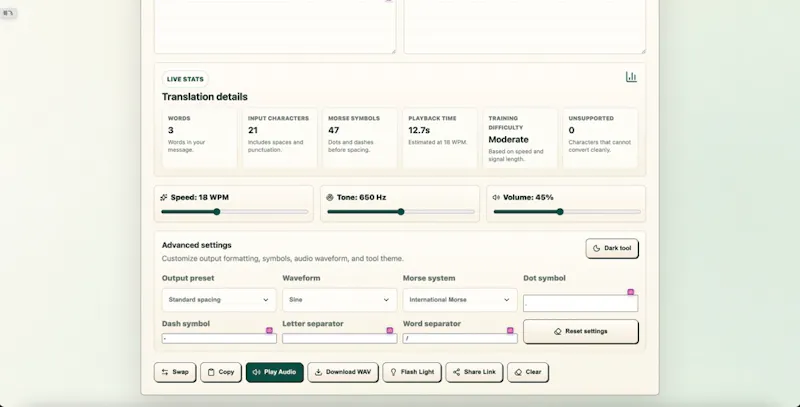Click pink badge above Word separator field
Screen dimensions: 800x407
[510, 330]
